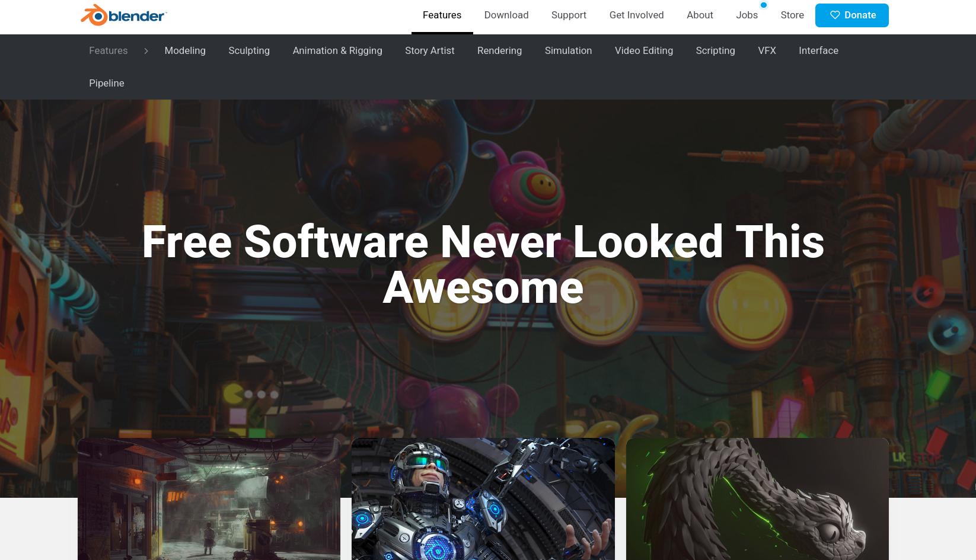This screenshot has width=976, height=560.
Task: Open the Story Artist section
Action: tap(430, 51)
